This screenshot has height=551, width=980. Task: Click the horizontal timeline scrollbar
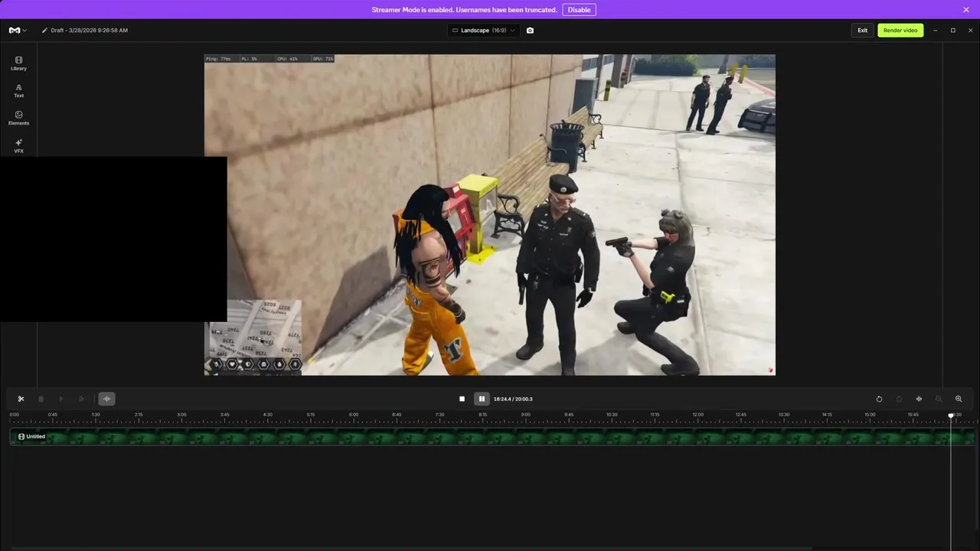tap(406, 548)
